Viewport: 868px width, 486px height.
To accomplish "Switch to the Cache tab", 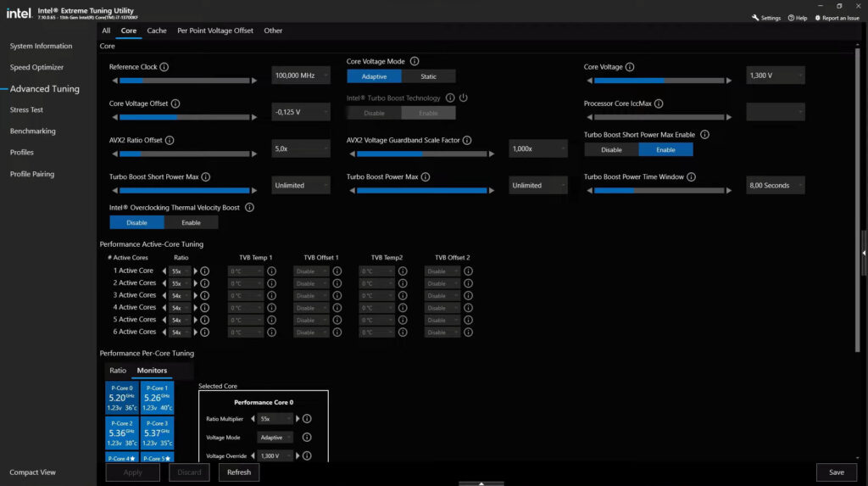I will [157, 31].
